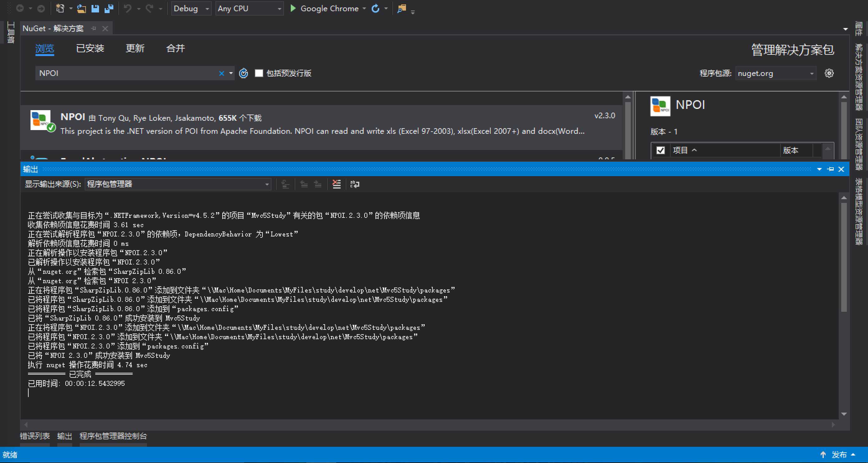This screenshot has width=868, height=463.
Task: Enable pre-release package versions toggle
Action: pyautogui.click(x=258, y=73)
